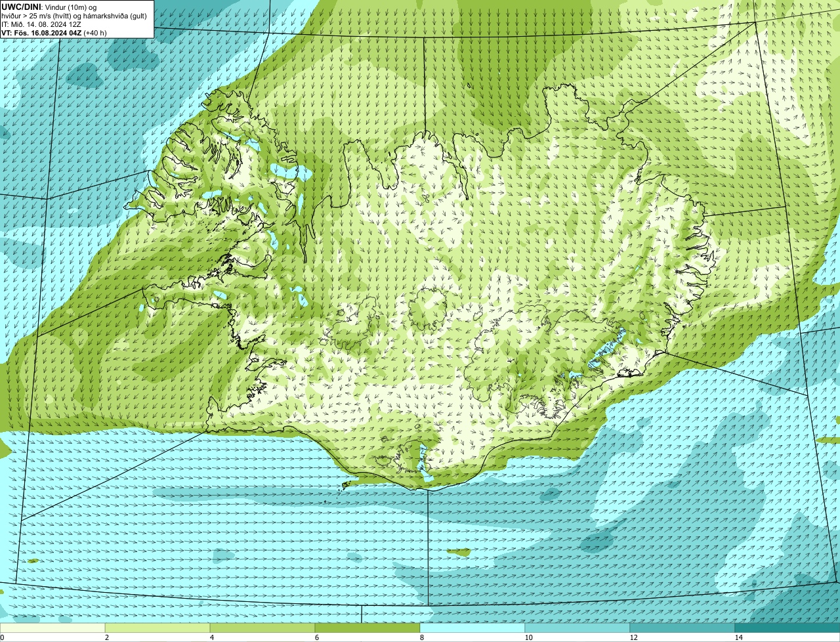Click the palest 0–2 m/s legend swatch
This screenshot has height=642, width=840.
pyautogui.click(x=52, y=628)
